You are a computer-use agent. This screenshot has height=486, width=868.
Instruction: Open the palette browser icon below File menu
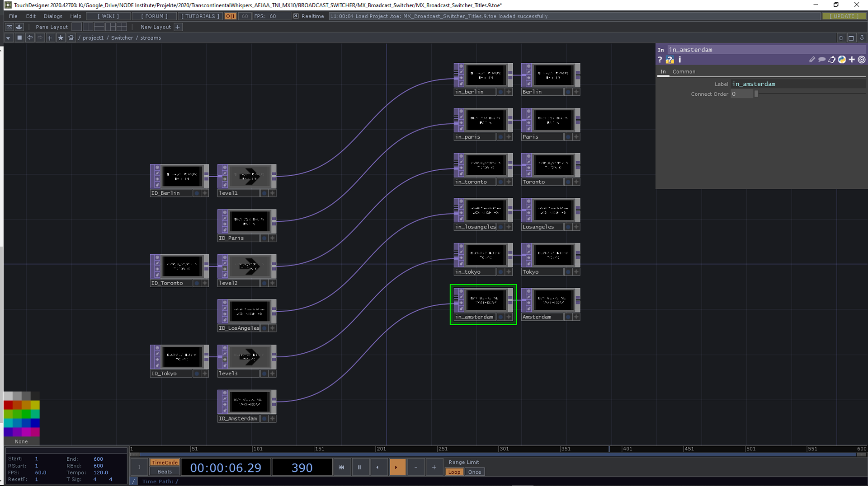click(x=9, y=27)
